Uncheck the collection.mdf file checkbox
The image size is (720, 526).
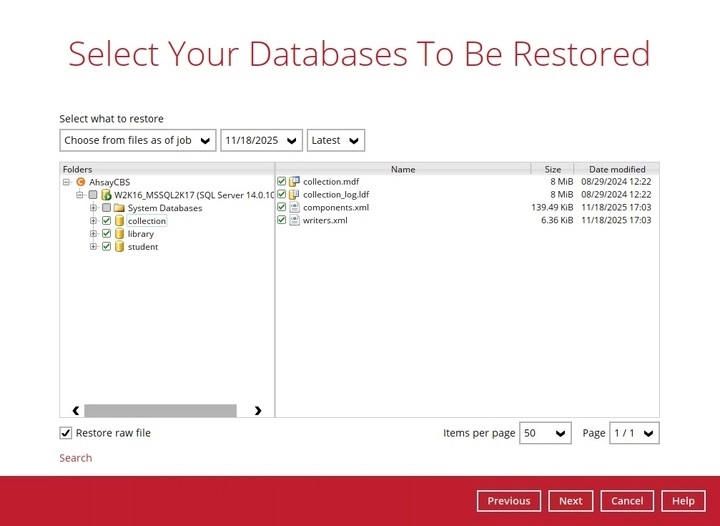pos(281,182)
